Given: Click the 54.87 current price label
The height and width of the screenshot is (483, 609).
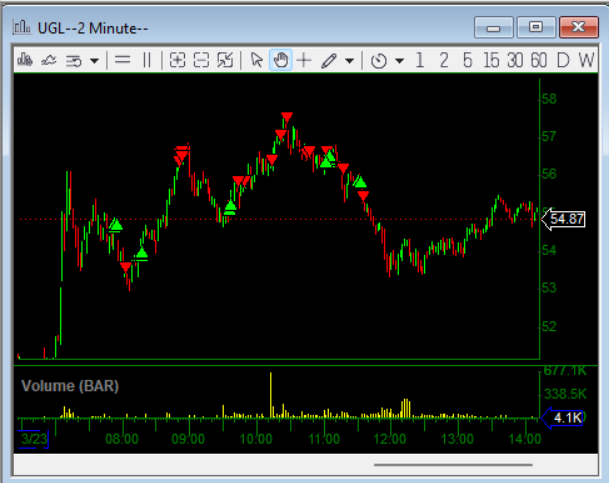Looking at the screenshot, I should tap(563, 219).
